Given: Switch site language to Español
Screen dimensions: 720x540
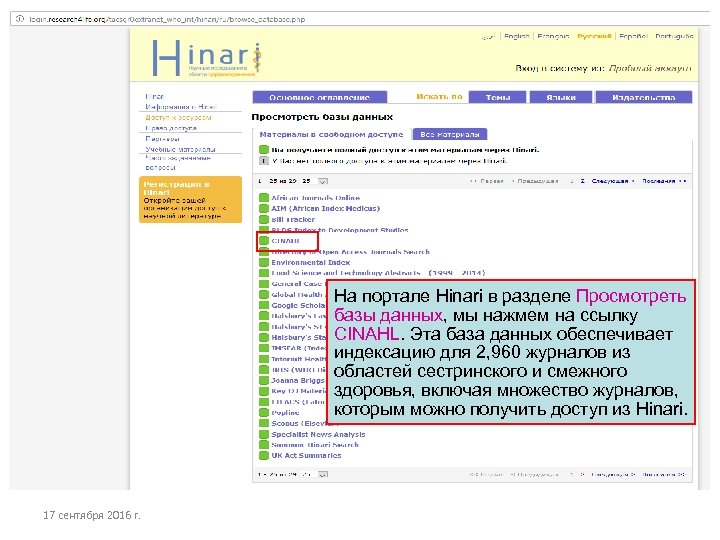Looking at the screenshot, I should pos(633,36).
